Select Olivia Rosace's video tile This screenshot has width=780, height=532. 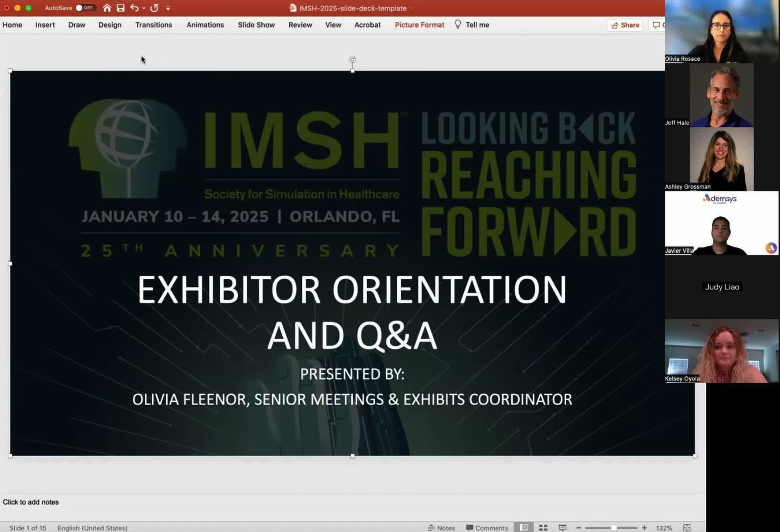(x=722, y=32)
